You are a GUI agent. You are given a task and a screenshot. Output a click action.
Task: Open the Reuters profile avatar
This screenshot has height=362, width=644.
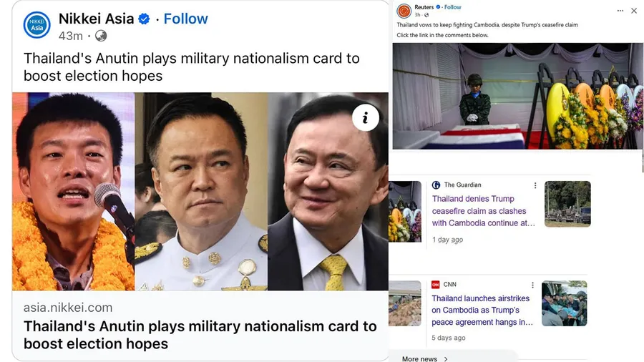click(x=404, y=11)
